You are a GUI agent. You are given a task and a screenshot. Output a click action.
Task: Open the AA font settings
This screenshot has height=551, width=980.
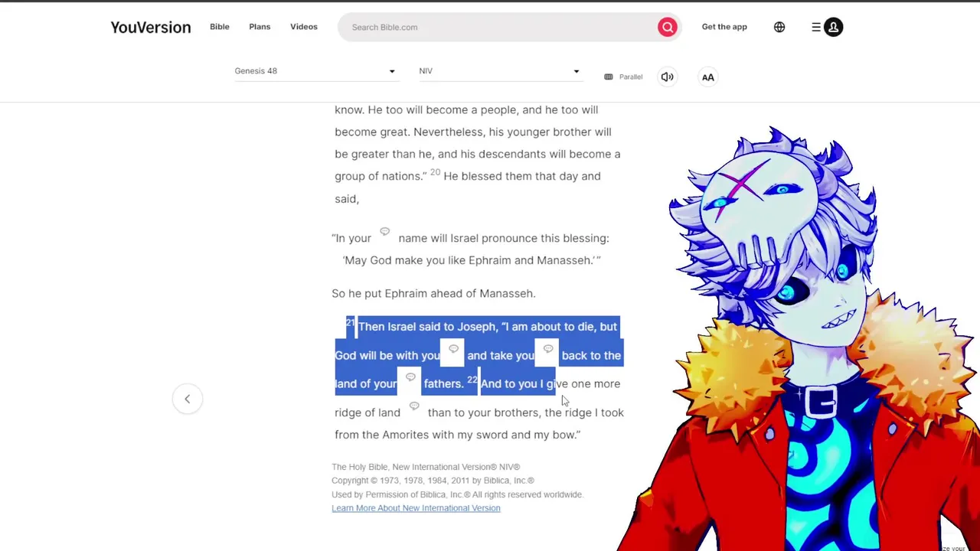tap(708, 77)
